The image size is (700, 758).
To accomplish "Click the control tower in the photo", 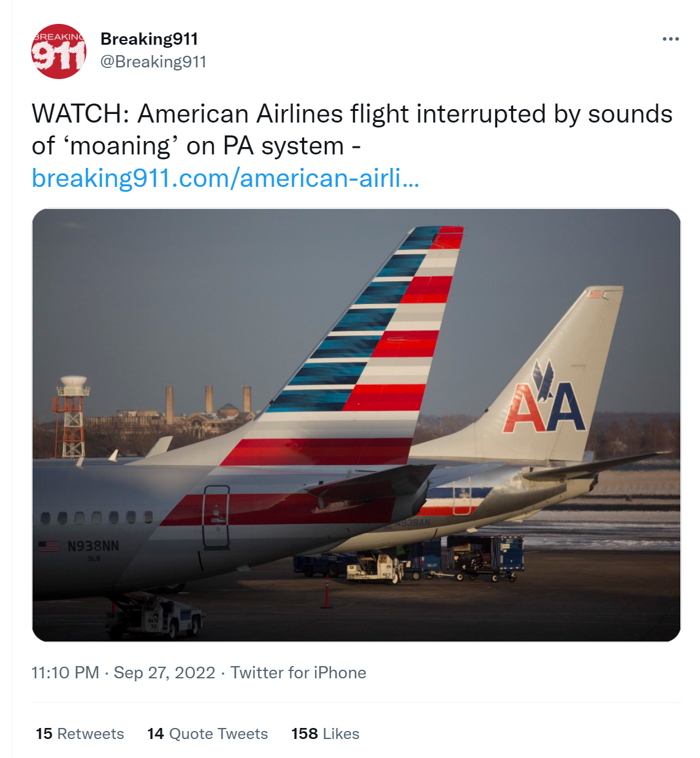I will 72,417.
